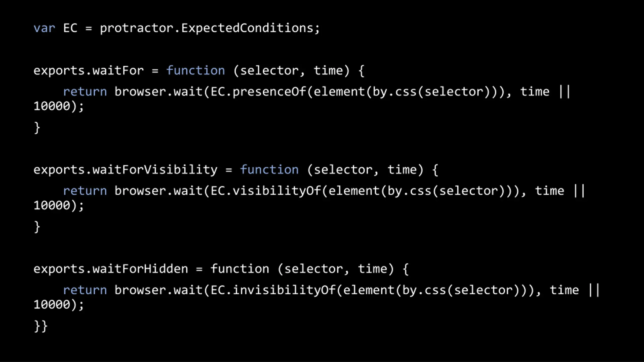Image resolution: width=644 pixels, height=362 pixels.
Task: Click 'EC' variable name on first line
Action: 70,28
